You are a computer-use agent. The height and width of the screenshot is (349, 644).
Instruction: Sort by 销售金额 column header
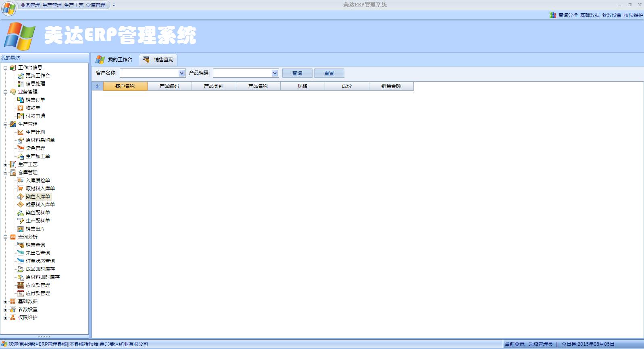click(391, 86)
